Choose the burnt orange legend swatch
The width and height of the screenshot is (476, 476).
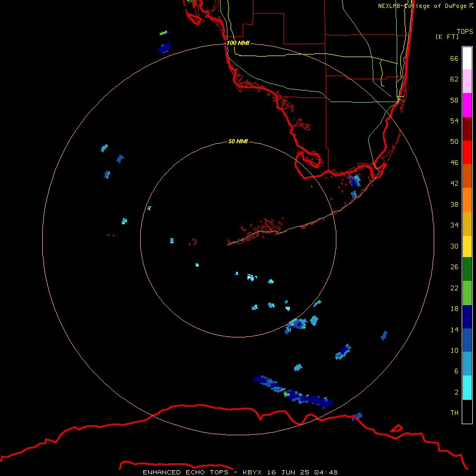pyautogui.click(x=467, y=176)
